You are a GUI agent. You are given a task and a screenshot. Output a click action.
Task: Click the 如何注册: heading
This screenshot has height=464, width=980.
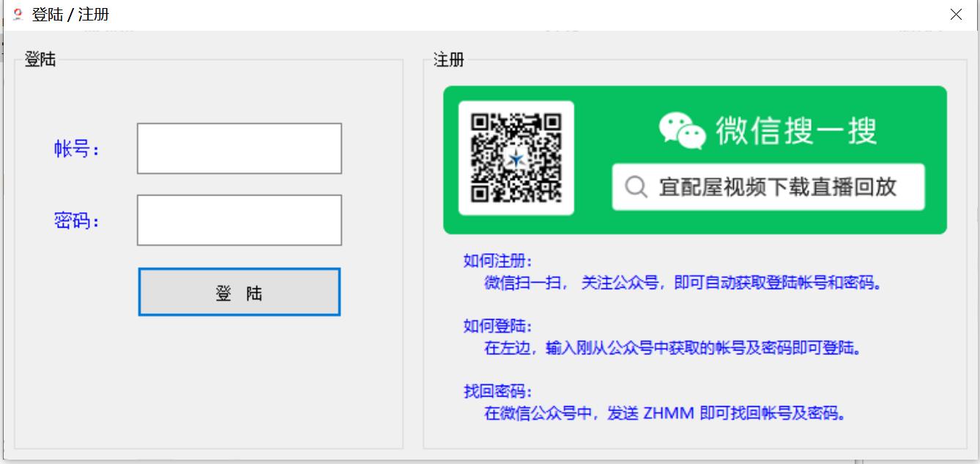(497, 261)
